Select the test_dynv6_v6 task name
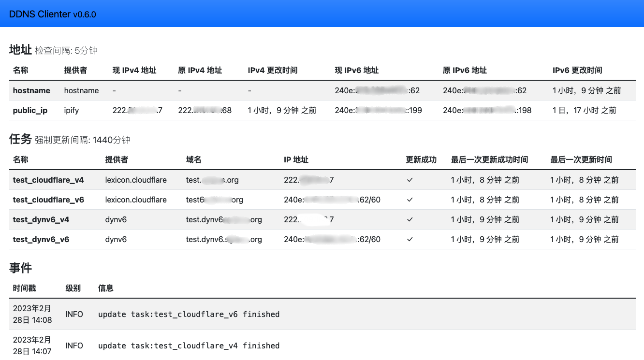The height and width of the screenshot is (360, 644). [41, 239]
